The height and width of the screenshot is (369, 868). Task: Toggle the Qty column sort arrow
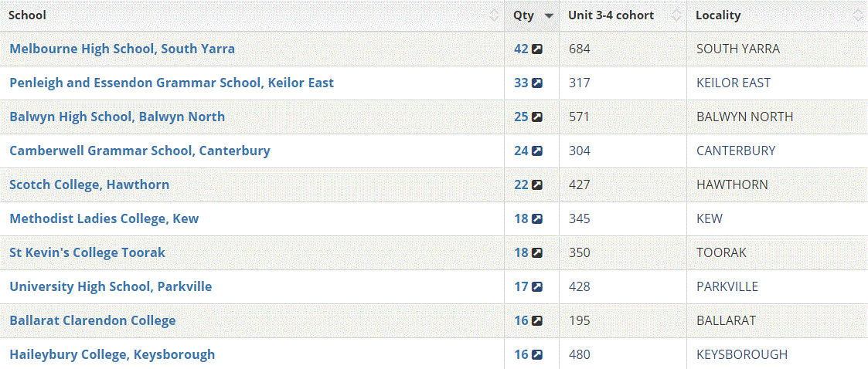click(x=549, y=15)
